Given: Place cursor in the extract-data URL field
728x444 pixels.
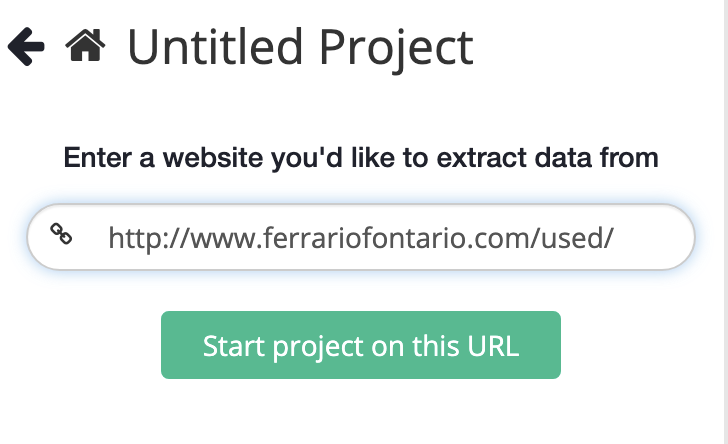Looking at the screenshot, I should 360,238.
